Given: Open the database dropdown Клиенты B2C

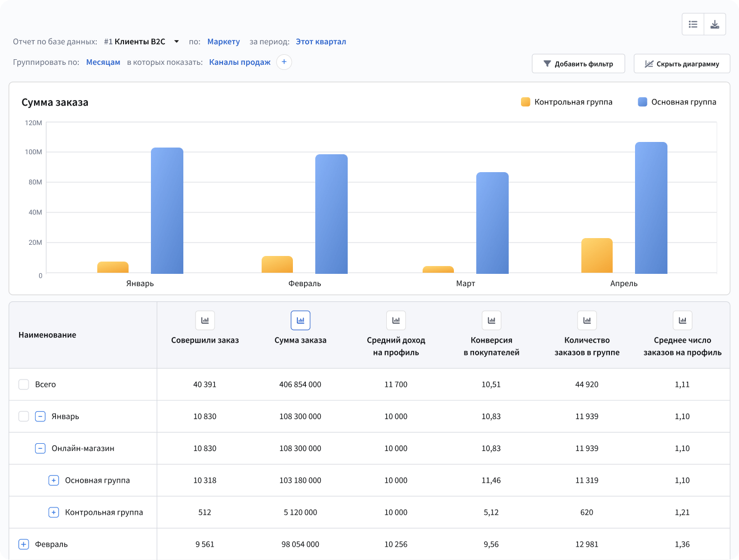Looking at the screenshot, I should (176, 41).
